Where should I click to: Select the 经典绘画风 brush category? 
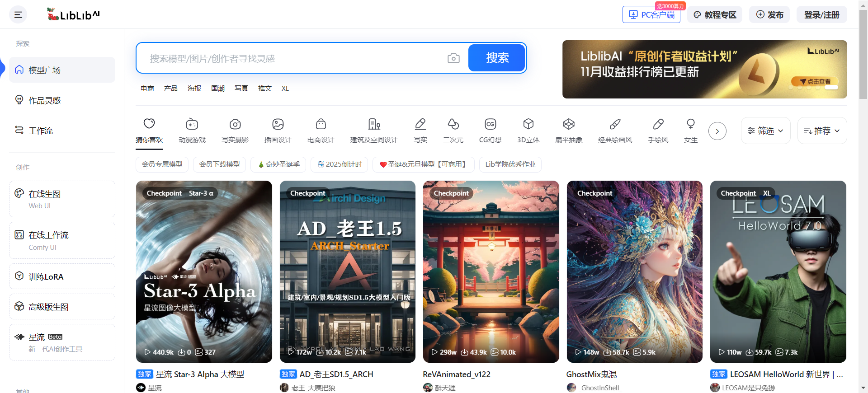point(615,131)
